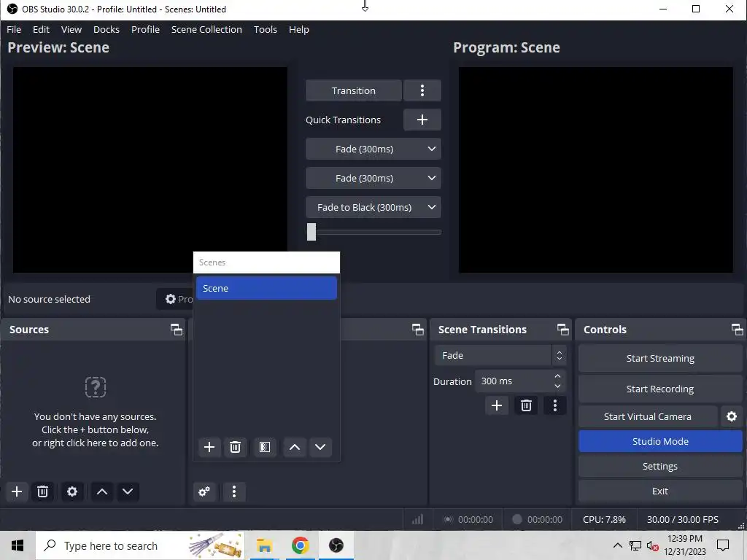Float the Sources dock
The image size is (747, 560).
[177, 330]
